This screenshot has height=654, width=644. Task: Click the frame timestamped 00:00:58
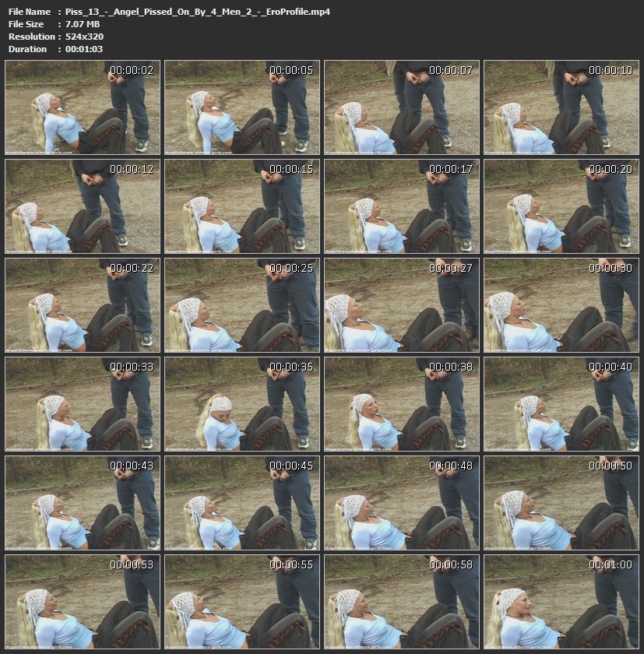402,602
